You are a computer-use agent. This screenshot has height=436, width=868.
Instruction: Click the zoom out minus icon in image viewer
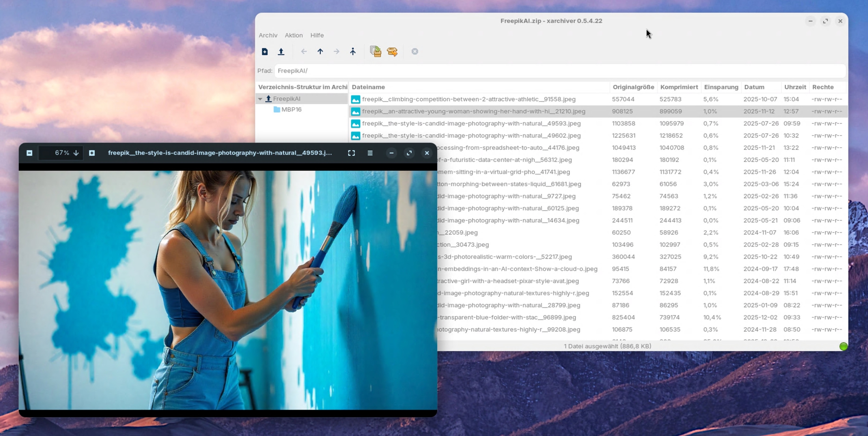point(29,153)
